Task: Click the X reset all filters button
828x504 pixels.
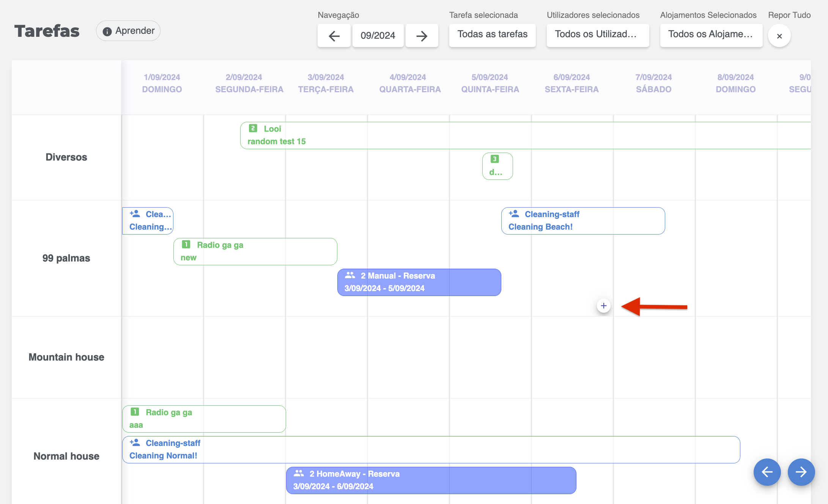Action: 779,36
